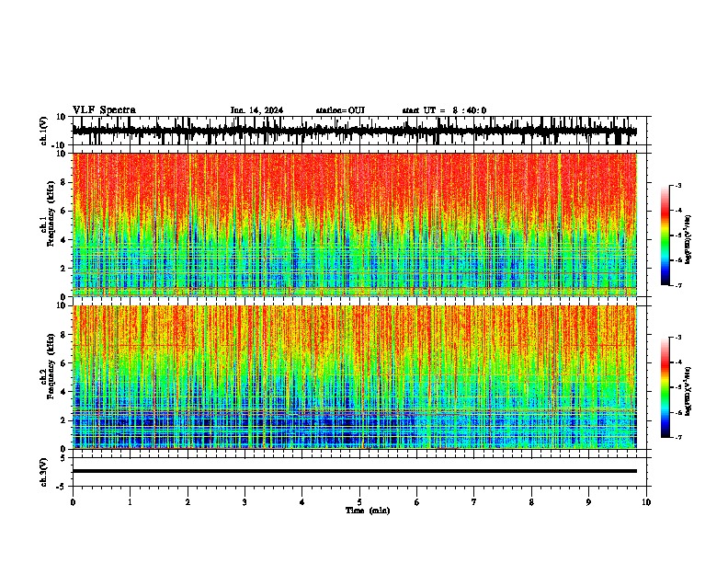Click the "start UT = 8 :40: 0" text
Image resolution: width=728 pixels, height=563 pixels.
tap(444, 110)
